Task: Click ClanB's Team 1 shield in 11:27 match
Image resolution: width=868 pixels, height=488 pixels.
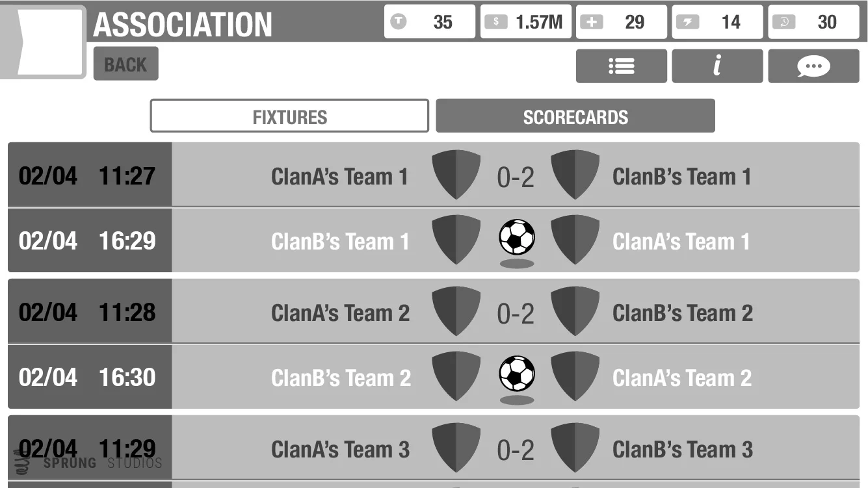Action: coord(575,175)
